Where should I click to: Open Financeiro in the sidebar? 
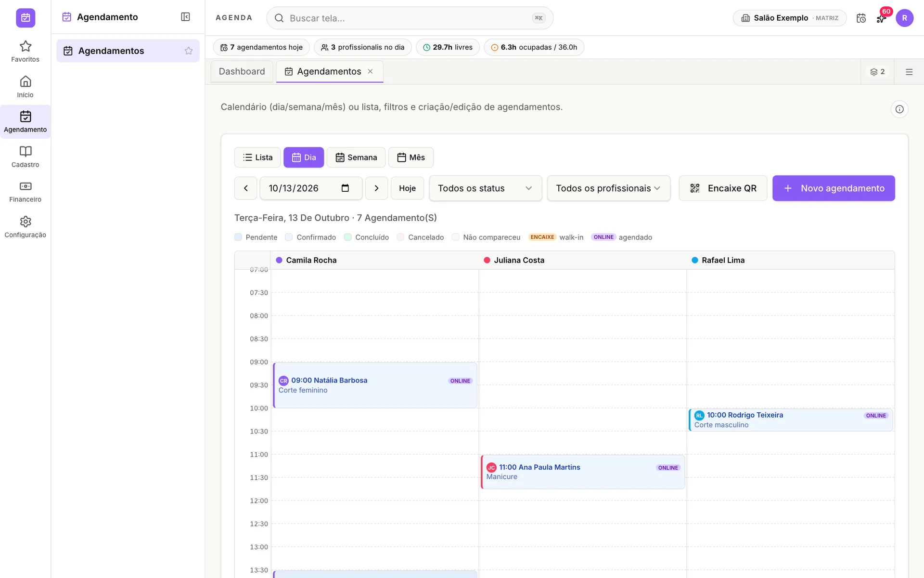(x=26, y=192)
